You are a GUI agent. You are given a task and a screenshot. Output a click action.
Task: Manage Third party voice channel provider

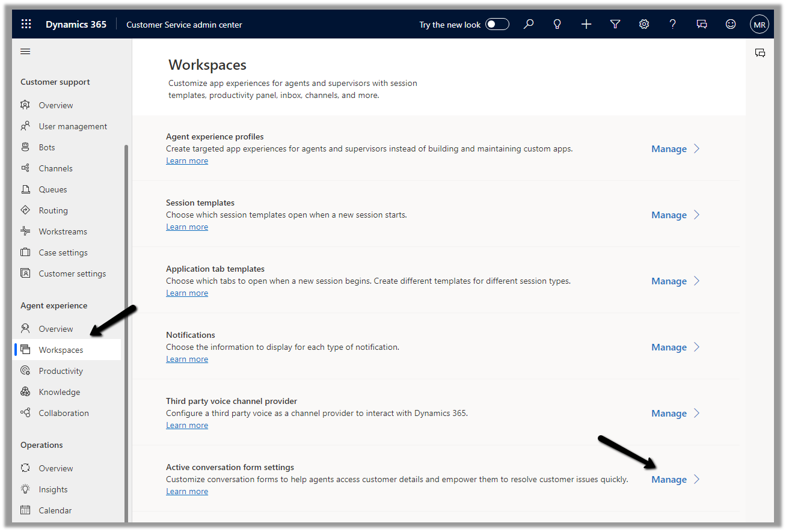click(669, 413)
